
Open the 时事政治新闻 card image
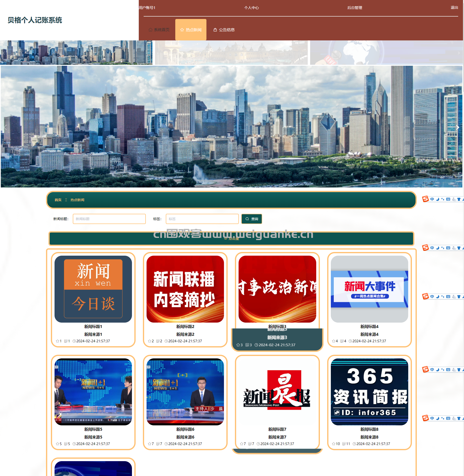(x=277, y=289)
